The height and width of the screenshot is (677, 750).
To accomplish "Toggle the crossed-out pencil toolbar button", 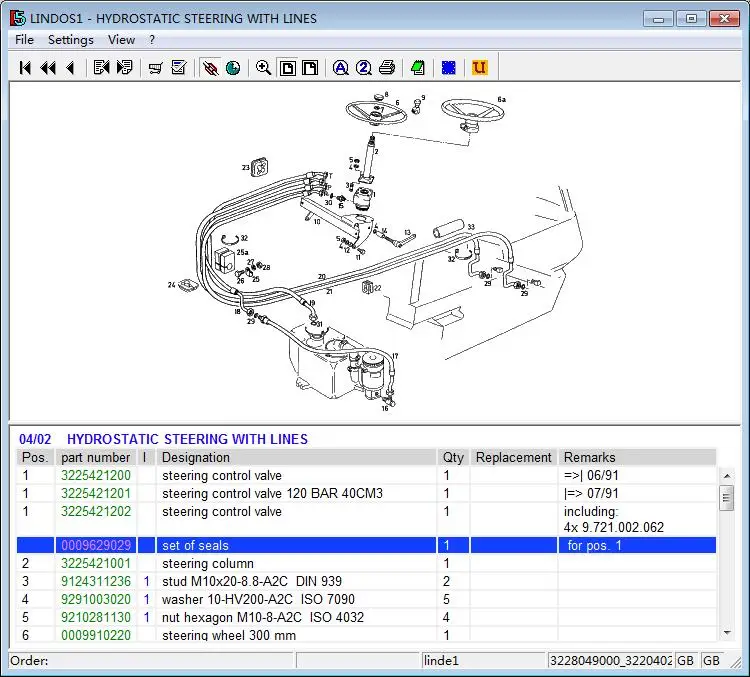I will [x=210, y=68].
